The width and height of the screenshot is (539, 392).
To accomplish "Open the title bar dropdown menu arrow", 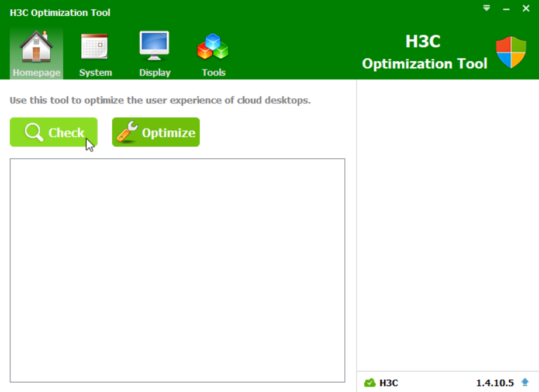I will click(486, 8).
